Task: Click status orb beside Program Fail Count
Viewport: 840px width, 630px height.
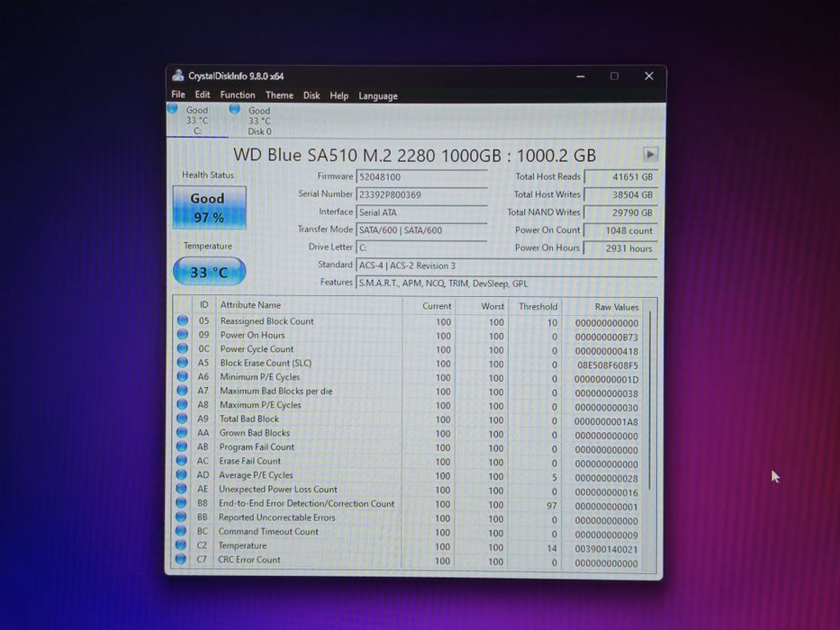Action: pyautogui.click(x=182, y=446)
